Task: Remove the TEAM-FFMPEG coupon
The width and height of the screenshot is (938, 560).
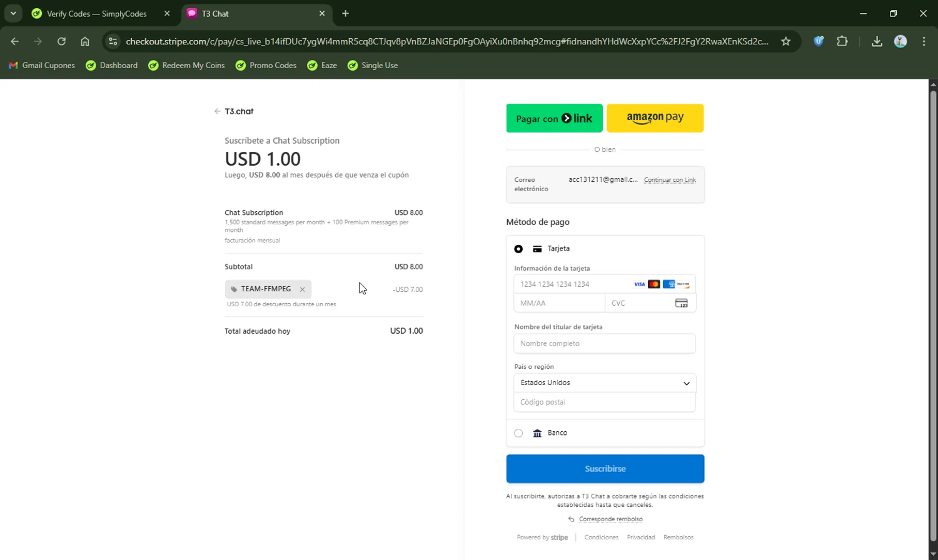Action: tap(302, 289)
